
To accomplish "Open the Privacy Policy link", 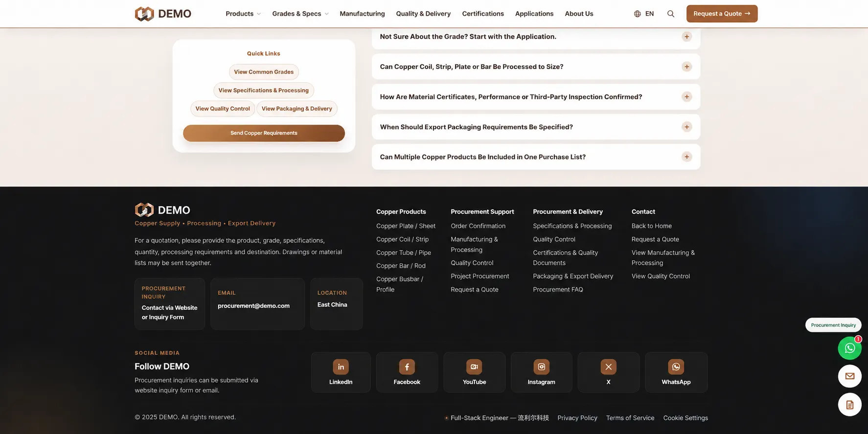I will click(x=577, y=418).
